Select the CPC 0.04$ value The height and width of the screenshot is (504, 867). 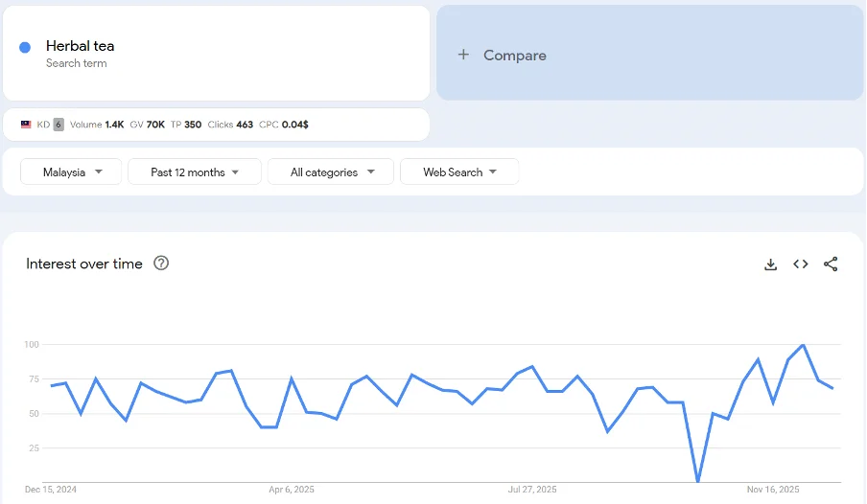pyautogui.click(x=284, y=125)
